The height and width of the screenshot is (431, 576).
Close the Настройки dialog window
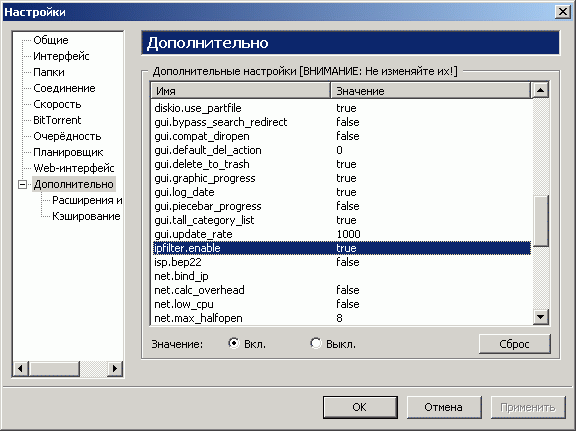tap(562, 12)
